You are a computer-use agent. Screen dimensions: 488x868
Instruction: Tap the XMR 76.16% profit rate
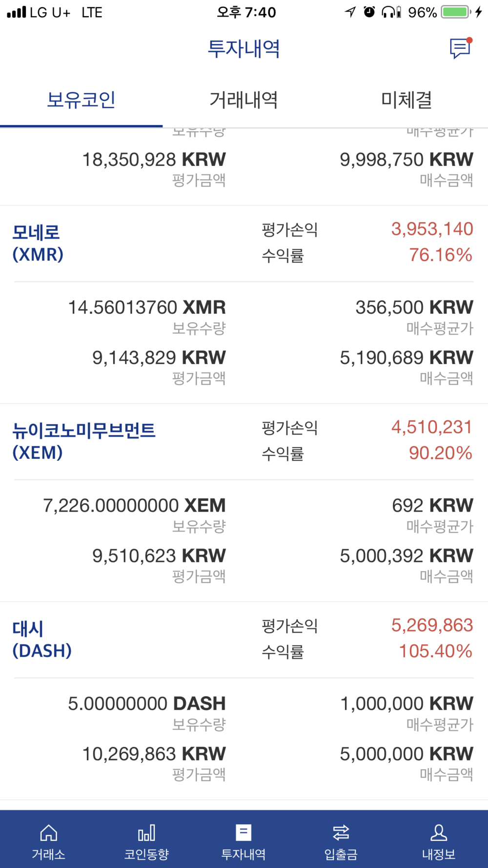[x=441, y=255]
